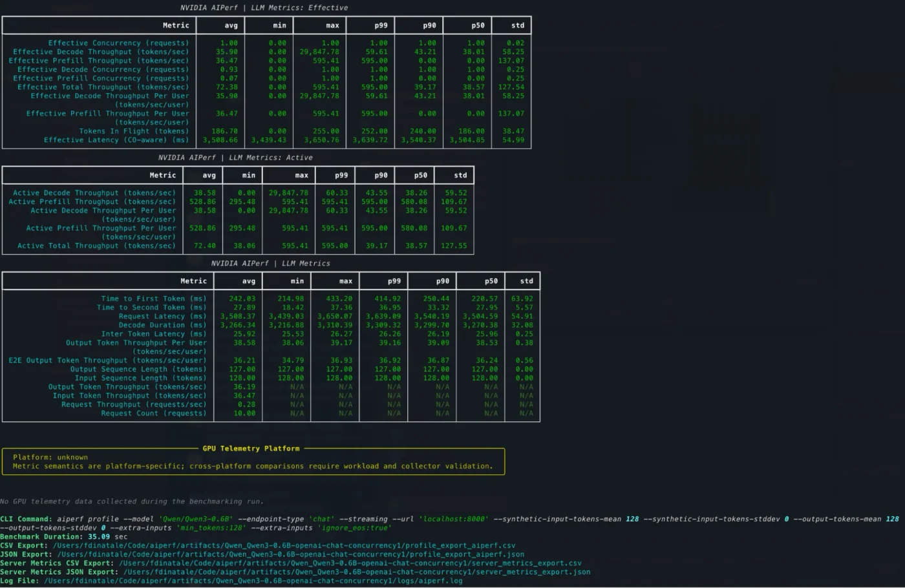Click avg value 242.03 for Time to First Token
The width and height of the screenshot is (905, 588).
[242, 299]
